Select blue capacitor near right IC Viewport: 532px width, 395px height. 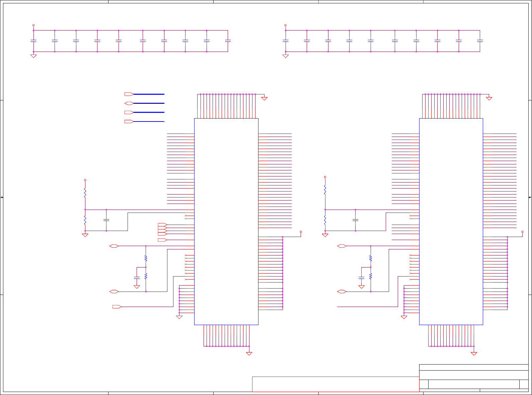click(x=361, y=278)
